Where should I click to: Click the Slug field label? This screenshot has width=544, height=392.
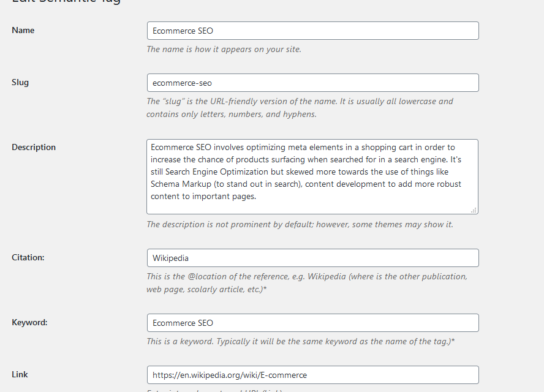tap(20, 83)
